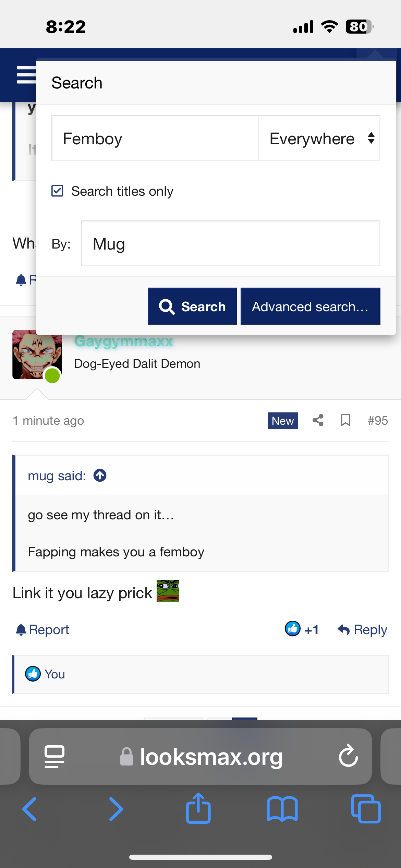Show all open Safari tabs
Viewport: 401px width, 868px height.
pos(366,809)
